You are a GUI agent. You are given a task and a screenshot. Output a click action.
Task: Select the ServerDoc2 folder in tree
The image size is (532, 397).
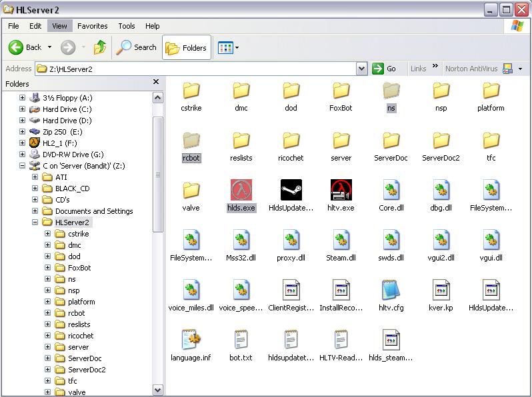pyautogui.click(x=87, y=370)
